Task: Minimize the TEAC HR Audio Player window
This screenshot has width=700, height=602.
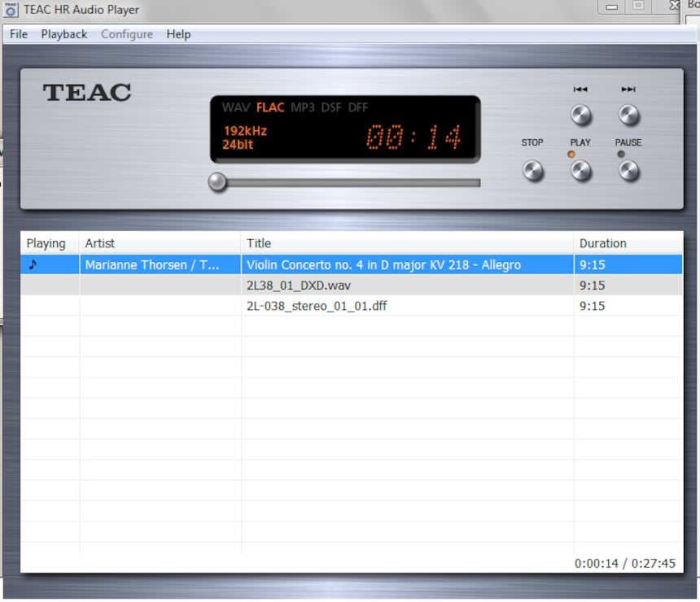Action: (611, 7)
